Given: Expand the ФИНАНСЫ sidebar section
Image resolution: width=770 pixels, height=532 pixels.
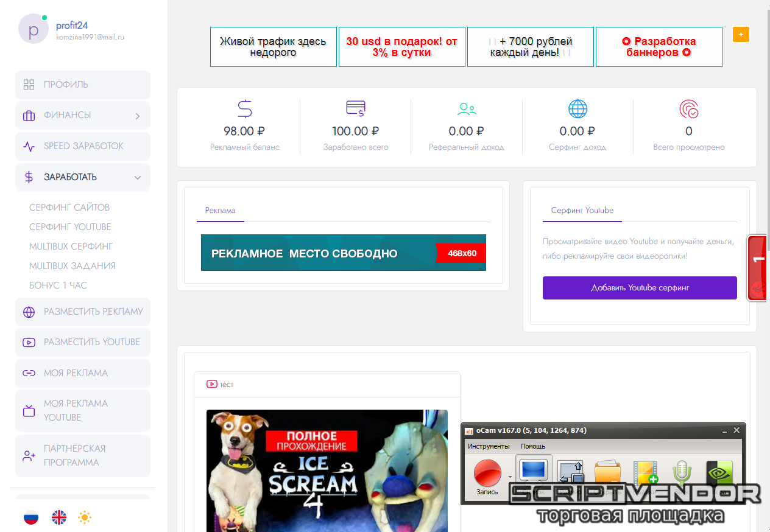Looking at the screenshot, I should click(x=83, y=116).
